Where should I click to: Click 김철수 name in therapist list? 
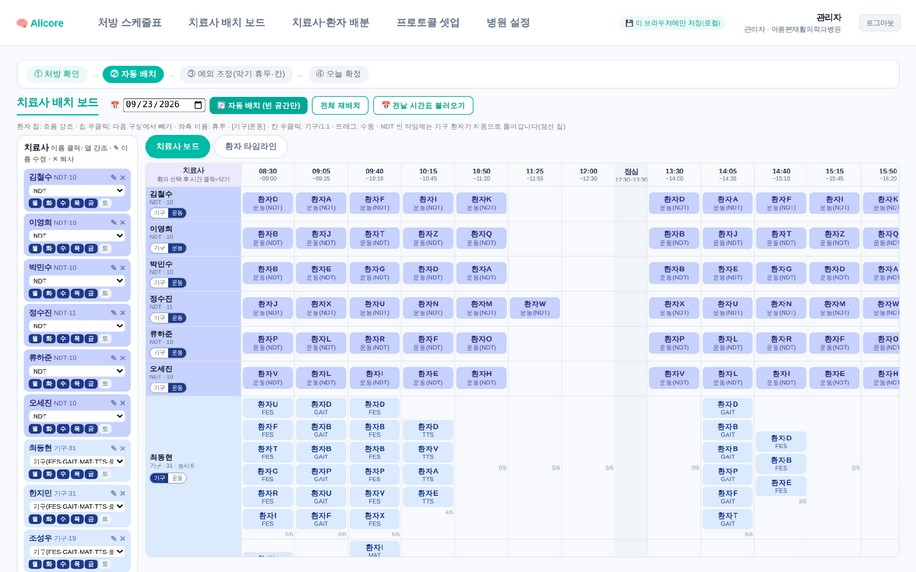40,177
